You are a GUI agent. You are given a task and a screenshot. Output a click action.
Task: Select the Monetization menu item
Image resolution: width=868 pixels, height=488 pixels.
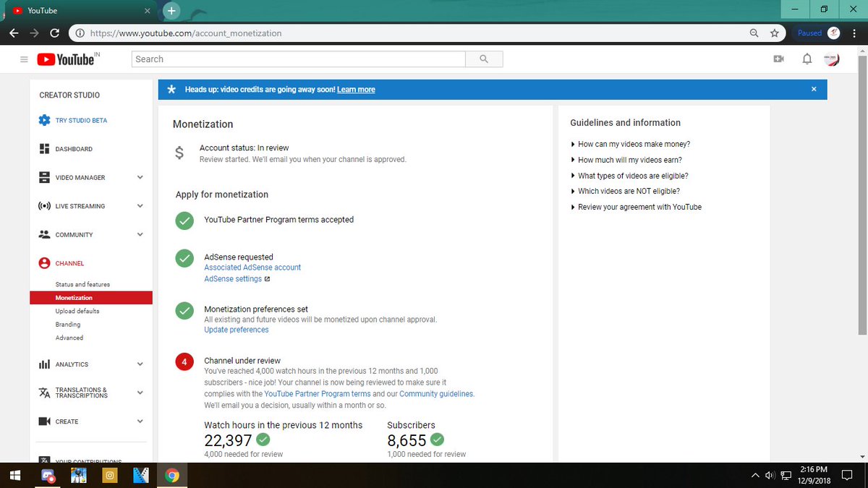pyautogui.click(x=91, y=298)
